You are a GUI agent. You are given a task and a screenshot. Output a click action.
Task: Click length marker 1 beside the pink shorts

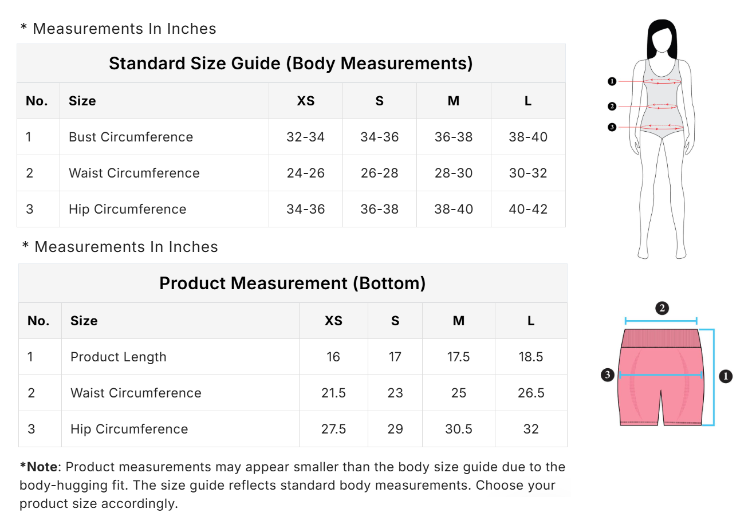pos(726,376)
